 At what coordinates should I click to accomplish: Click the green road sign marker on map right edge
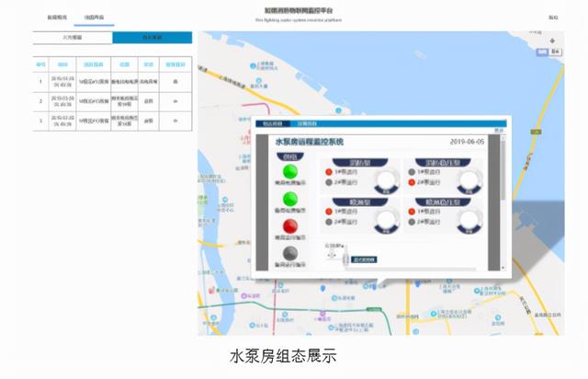[x=536, y=132]
